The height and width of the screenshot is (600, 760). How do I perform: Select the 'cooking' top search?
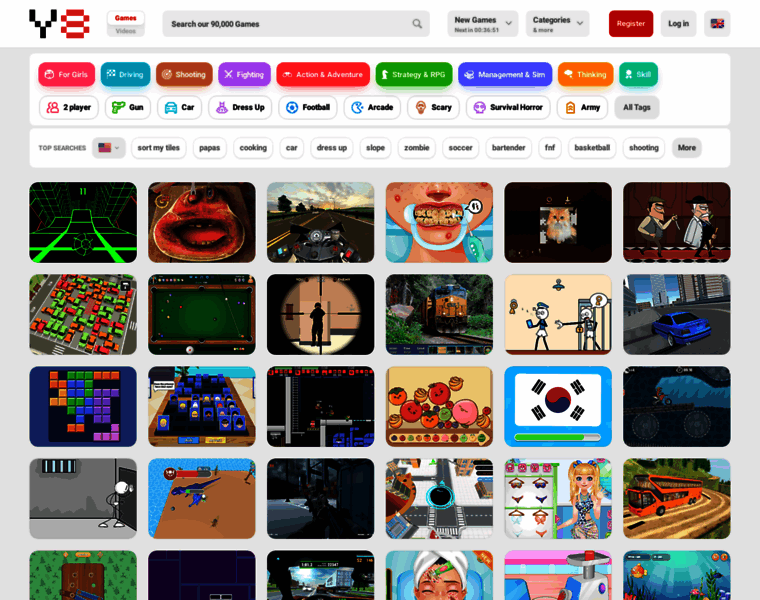[x=253, y=148]
